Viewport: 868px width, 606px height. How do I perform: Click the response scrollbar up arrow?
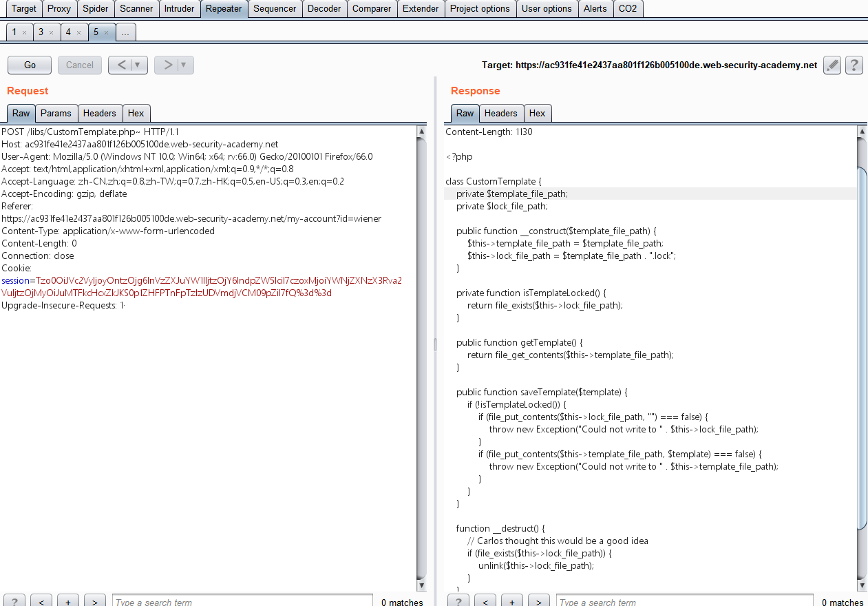(x=862, y=132)
